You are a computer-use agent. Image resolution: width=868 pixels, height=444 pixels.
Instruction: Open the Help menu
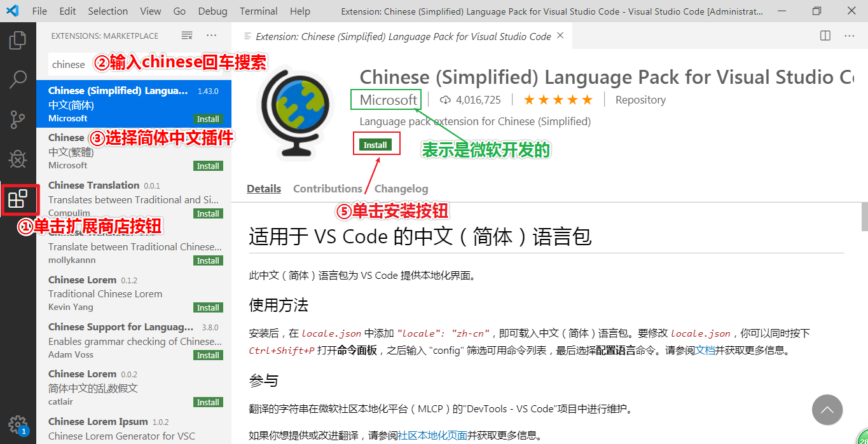pos(300,11)
